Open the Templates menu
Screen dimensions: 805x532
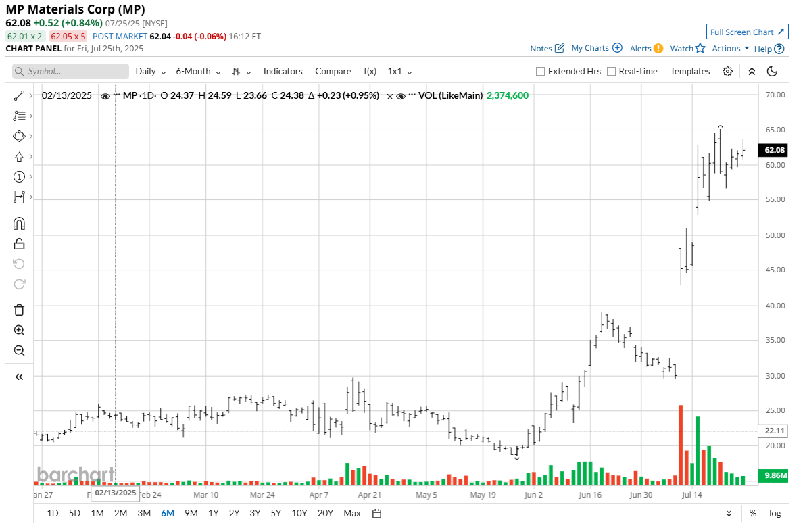(x=690, y=72)
